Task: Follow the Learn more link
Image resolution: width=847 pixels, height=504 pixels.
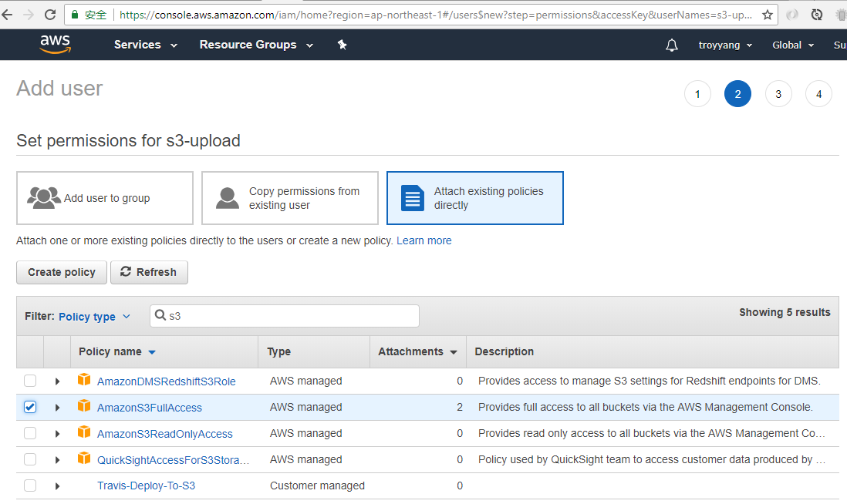Action: coord(423,240)
